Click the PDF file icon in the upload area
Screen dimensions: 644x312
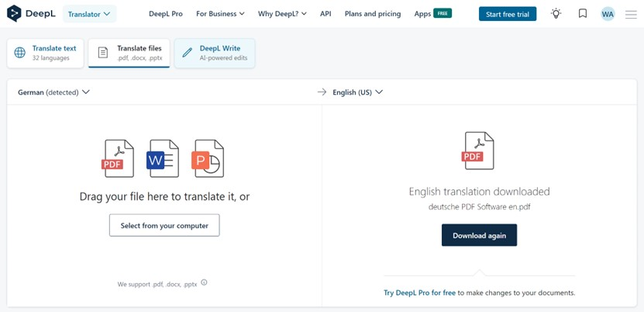[118, 158]
